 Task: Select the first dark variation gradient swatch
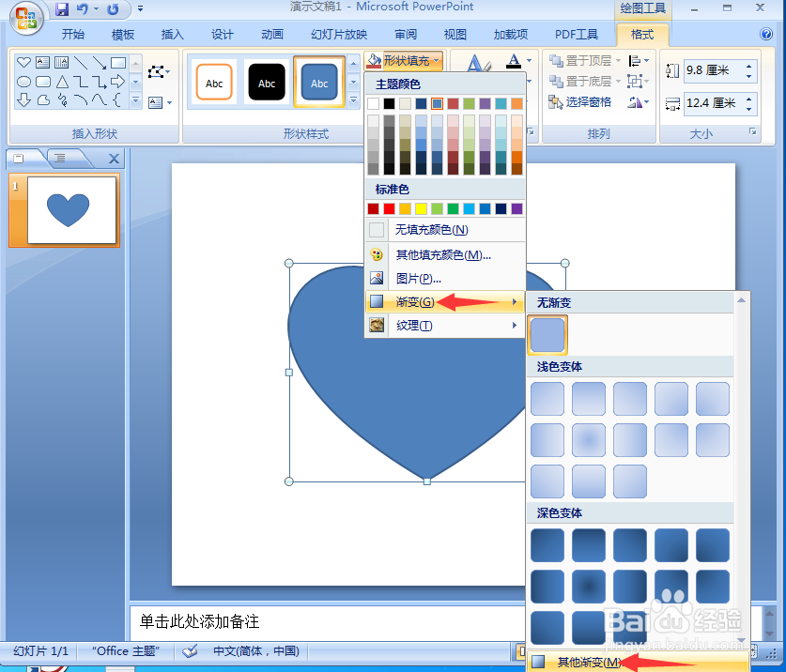(547, 545)
